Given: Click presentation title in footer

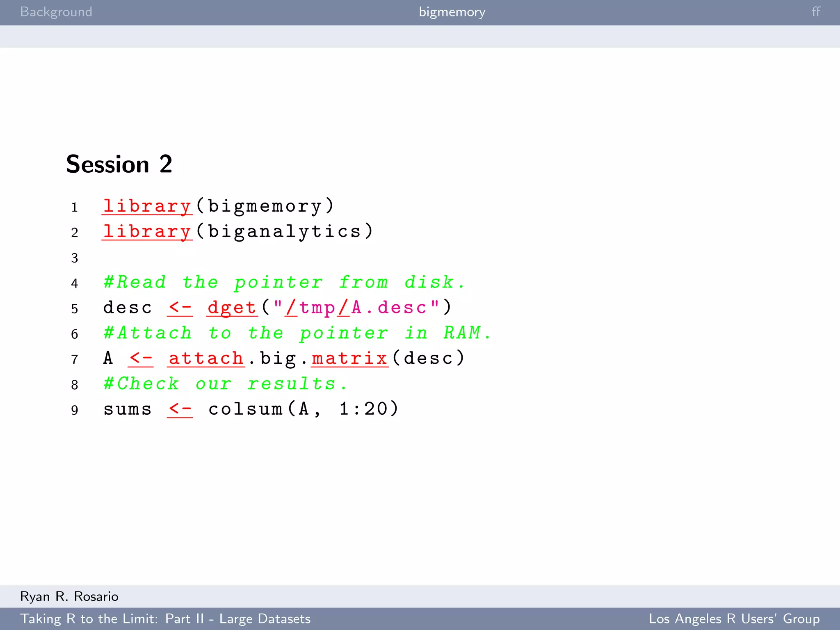Looking at the screenshot, I should [165, 619].
